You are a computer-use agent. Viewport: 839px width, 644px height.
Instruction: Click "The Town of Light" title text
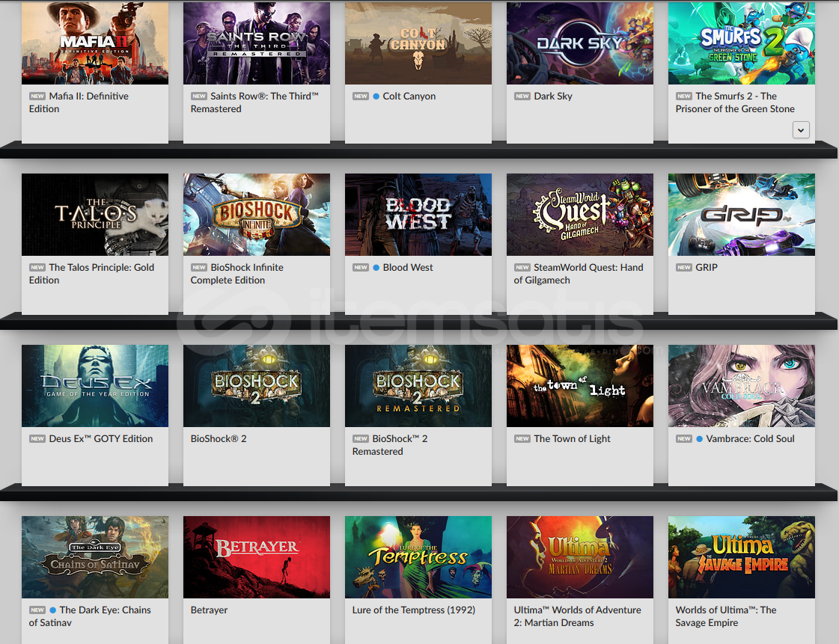click(x=573, y=438)
